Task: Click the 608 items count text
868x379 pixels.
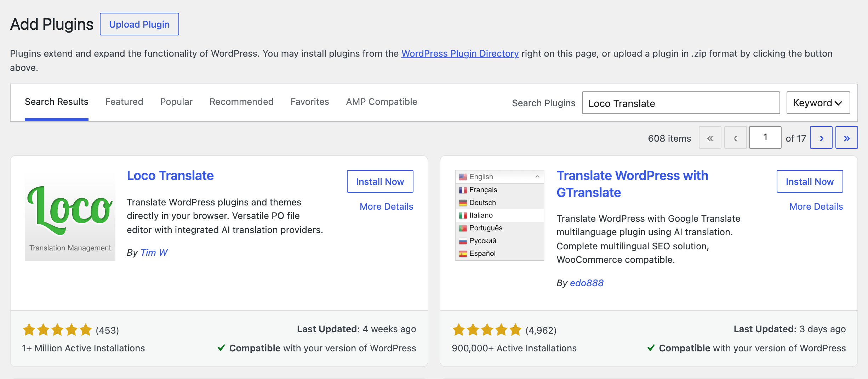Action: coord(669,138)
